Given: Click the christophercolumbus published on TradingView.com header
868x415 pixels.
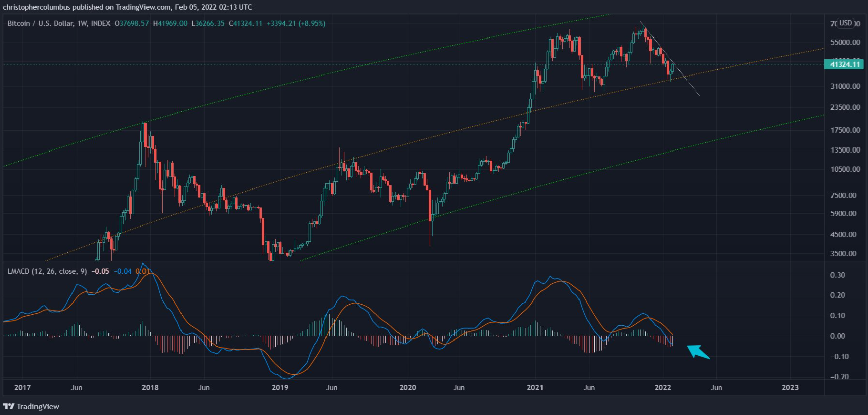Looking at the screenshot, I should (x=127, y=7).
